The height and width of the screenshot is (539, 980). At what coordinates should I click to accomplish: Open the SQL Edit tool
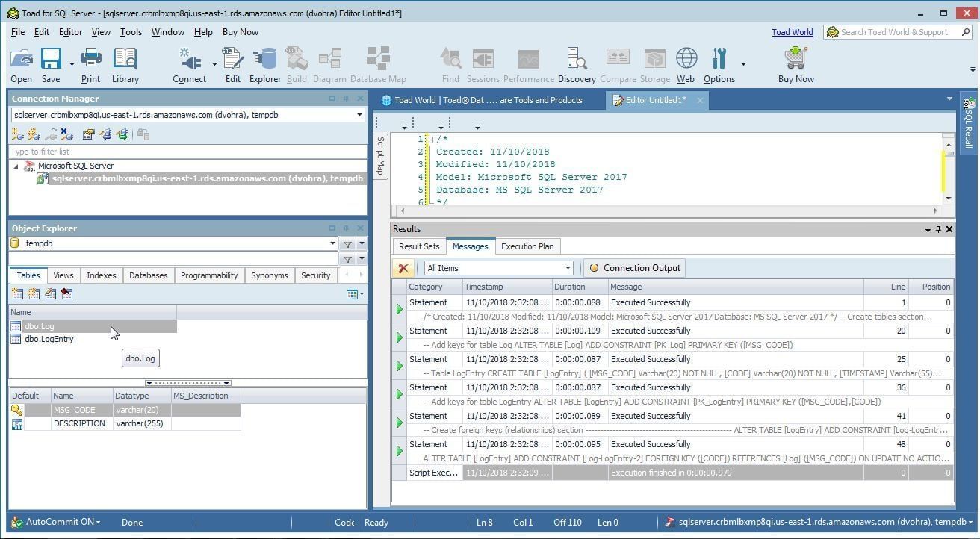click(x=233, y=65)
